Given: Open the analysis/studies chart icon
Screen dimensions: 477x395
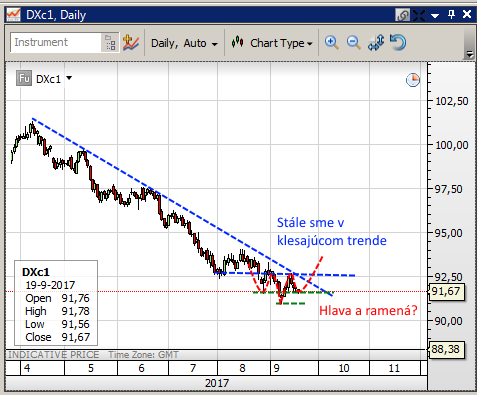Looking at the screenshot, I should pyautogui.click(x=130, y=43).
